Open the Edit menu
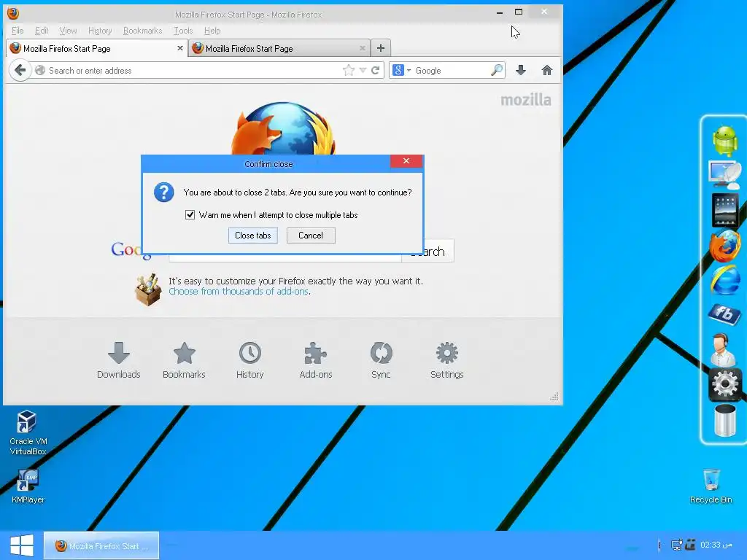Screen dimensions: 747x560 (x=42, y=31)
